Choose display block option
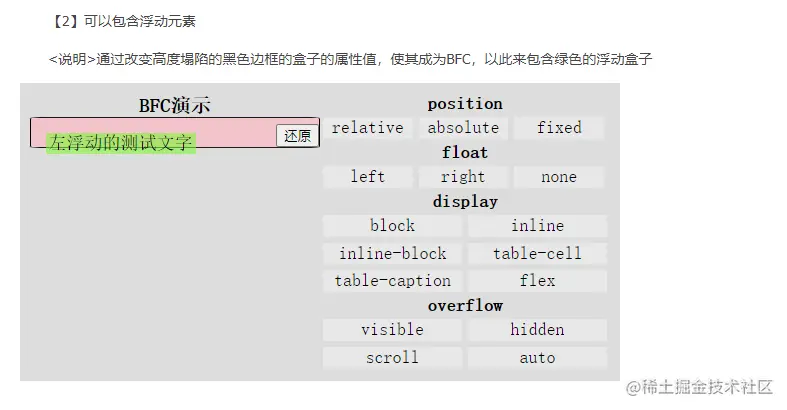 pyautogui.click(x=392, y=226)
